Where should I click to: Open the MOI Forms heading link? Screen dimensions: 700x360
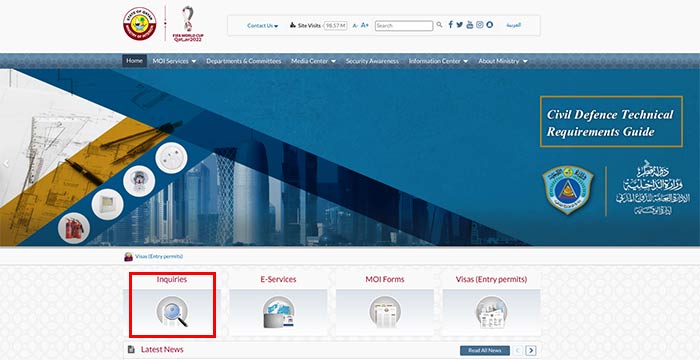coord(385,280)
